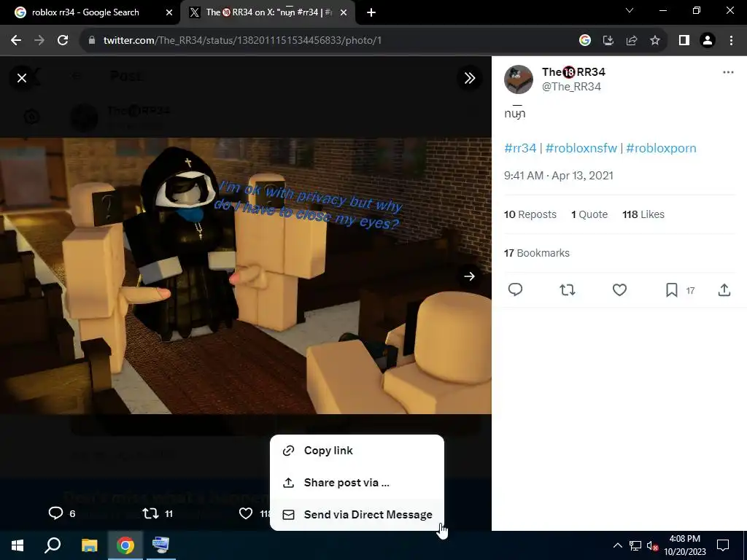Open the Chrome profile menu
Image resolution: width=747 pixels, height=560 pixels.
click(x=708, y=41)
